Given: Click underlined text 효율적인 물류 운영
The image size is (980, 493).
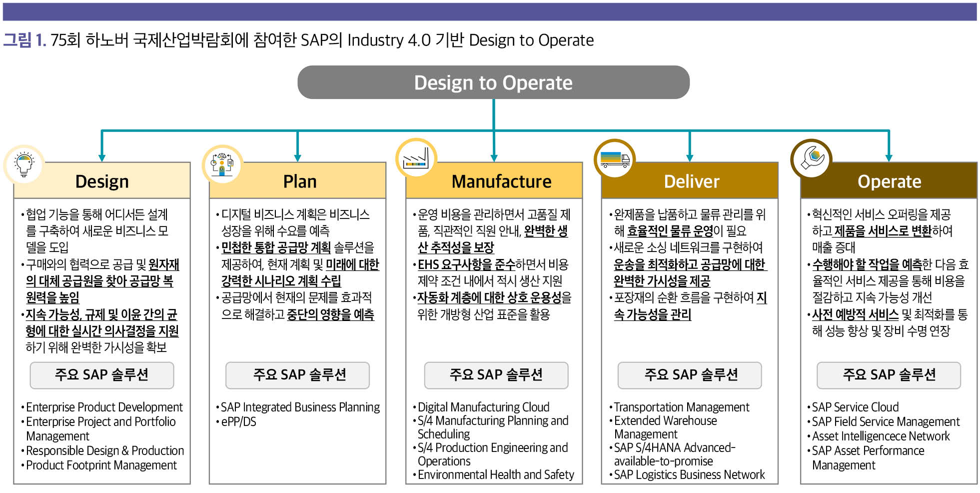Looking at the screenshot, I should click(670, 230).
